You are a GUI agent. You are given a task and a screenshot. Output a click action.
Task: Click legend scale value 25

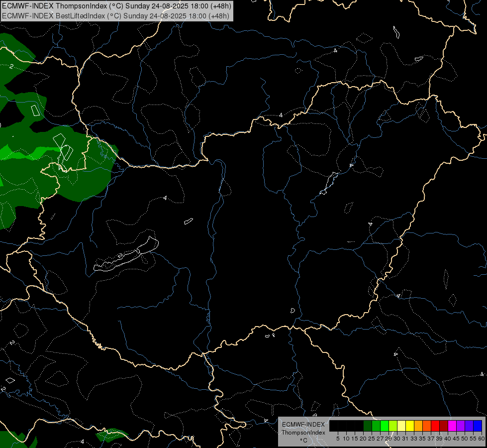372,439
